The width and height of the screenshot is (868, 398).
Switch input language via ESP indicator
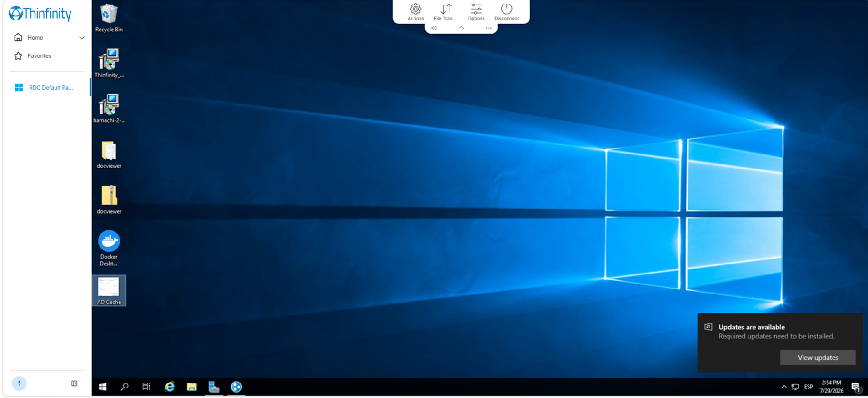pos(808,387)
